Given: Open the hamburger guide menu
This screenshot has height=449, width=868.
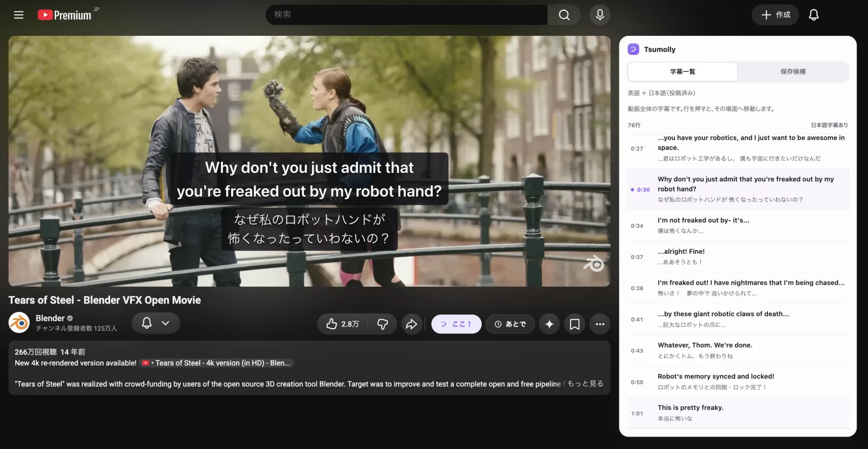Looking at the screenshot, I should click(19, 15).
